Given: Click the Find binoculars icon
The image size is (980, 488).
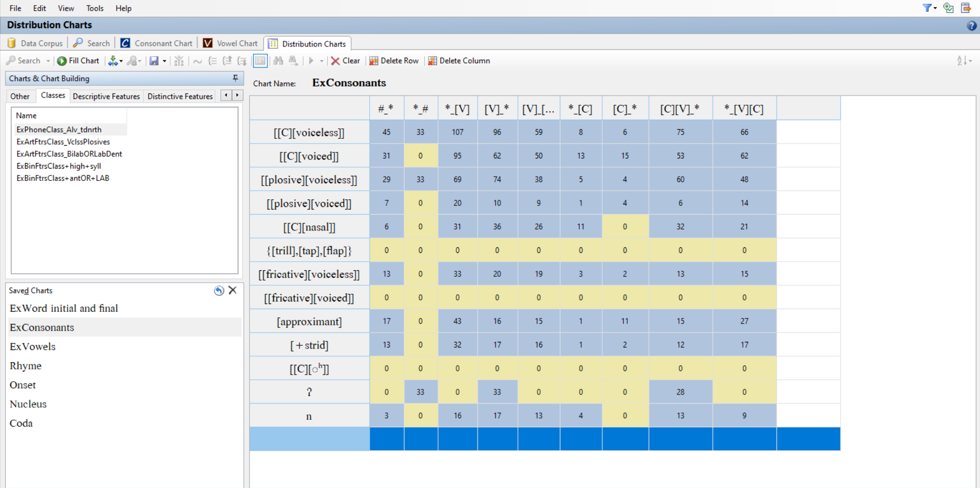Looking at the screenshot, I should pyautogui.click(x=278, y=61).
